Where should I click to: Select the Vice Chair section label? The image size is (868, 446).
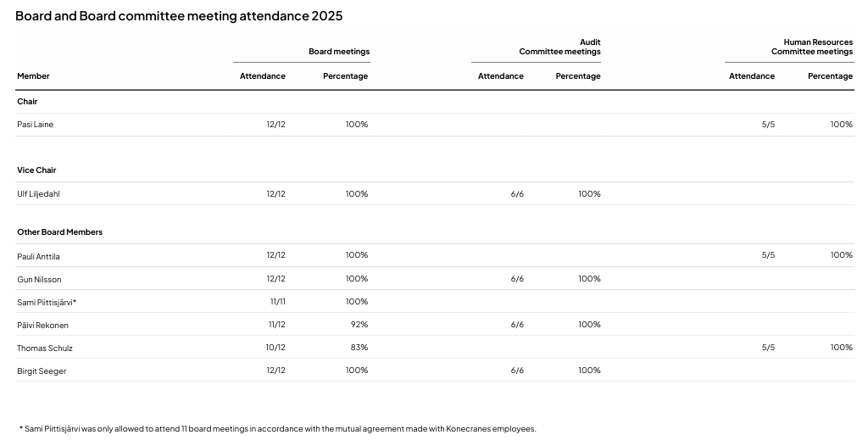tap(36, 170)
